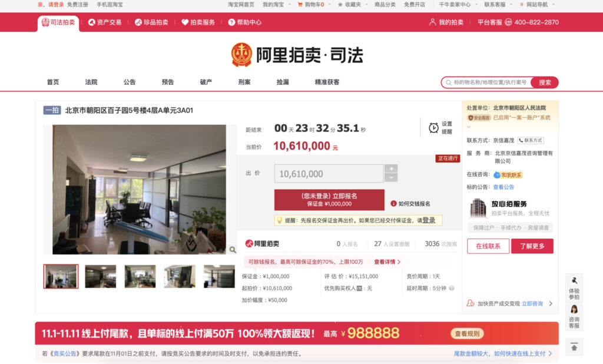Click the 延时周期 help question icon
This screenshot has height=364, width=603.
point(452,288)
